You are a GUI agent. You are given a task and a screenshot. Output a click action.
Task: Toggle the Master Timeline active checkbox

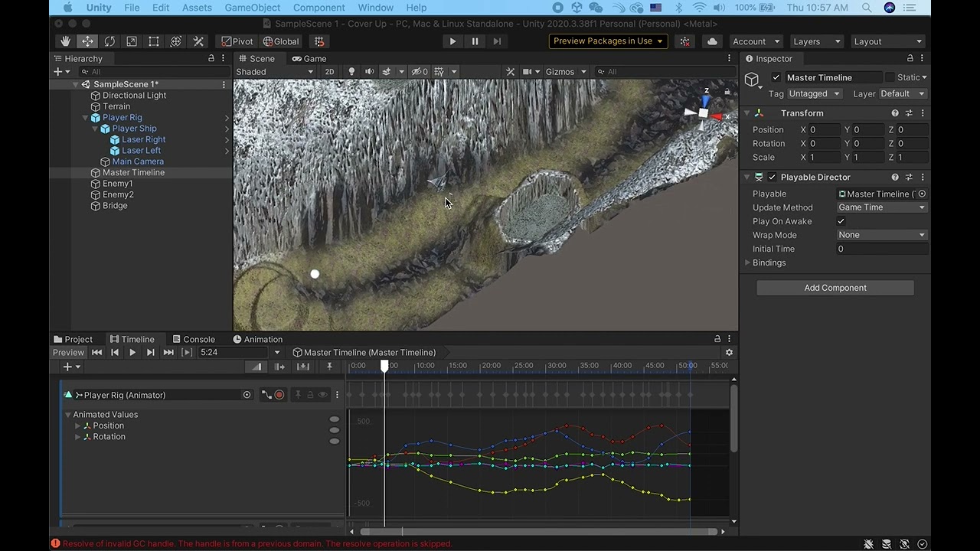click(776, 77)
